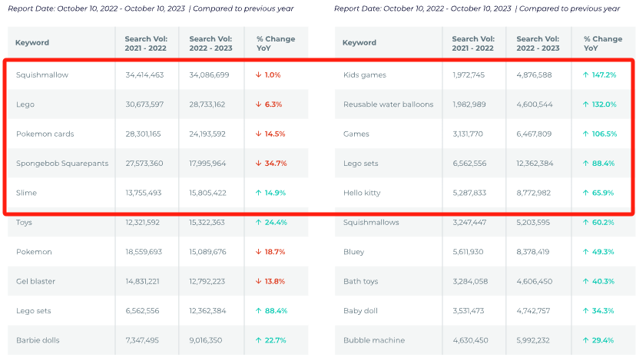Click the green up arrow beside 29.4%

pos(586,340)
